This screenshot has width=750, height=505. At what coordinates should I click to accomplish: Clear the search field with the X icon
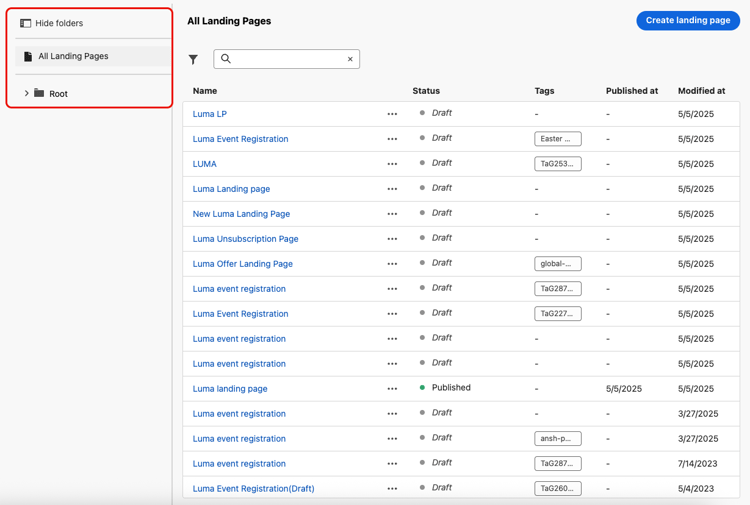[x=350, y=59]
